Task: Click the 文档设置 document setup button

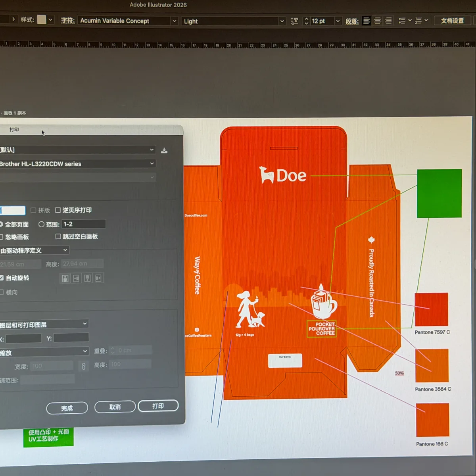Action: click(452, 21)
